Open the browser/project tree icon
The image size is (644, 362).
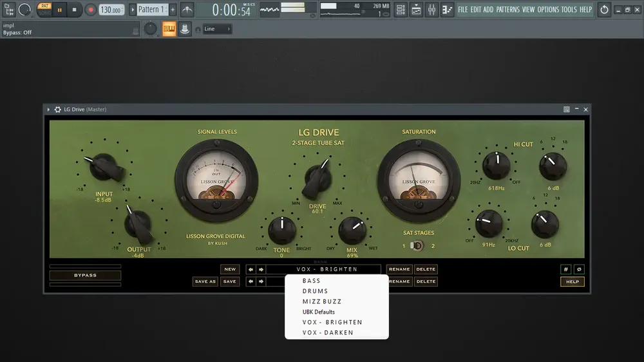(x=8, y=9)
